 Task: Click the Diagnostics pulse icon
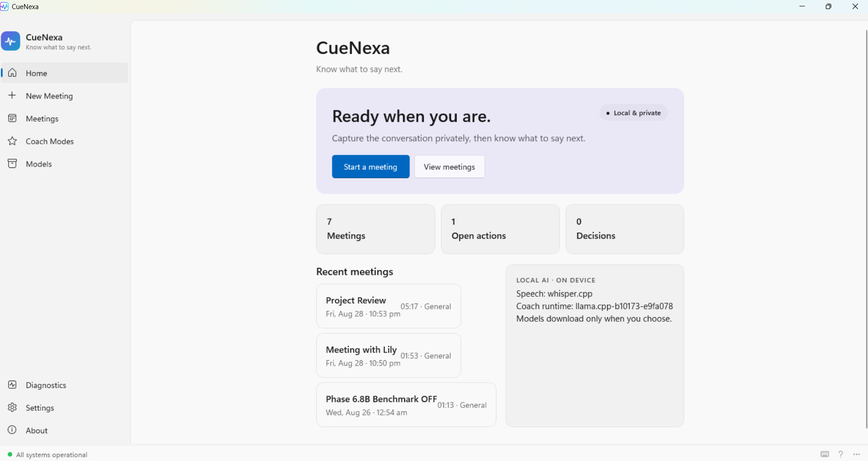coord(12,385)
